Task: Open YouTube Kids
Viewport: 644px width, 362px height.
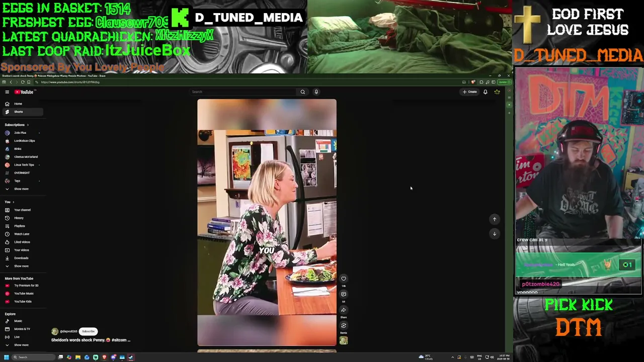Action: (x=23, y=302)
